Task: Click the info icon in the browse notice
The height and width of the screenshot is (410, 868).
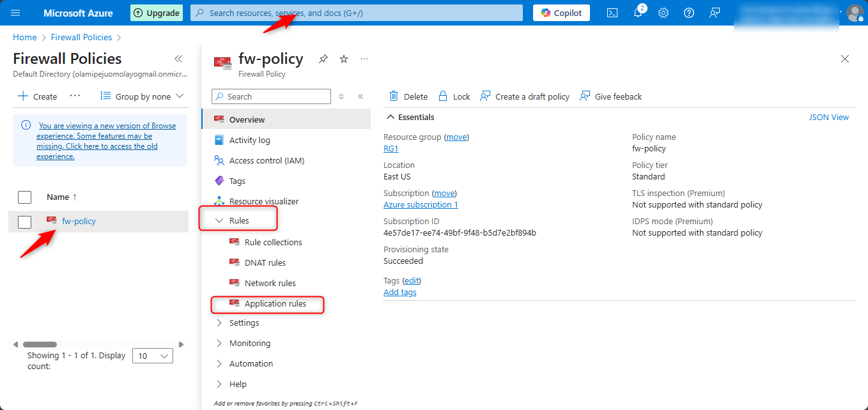Action: 26,126
